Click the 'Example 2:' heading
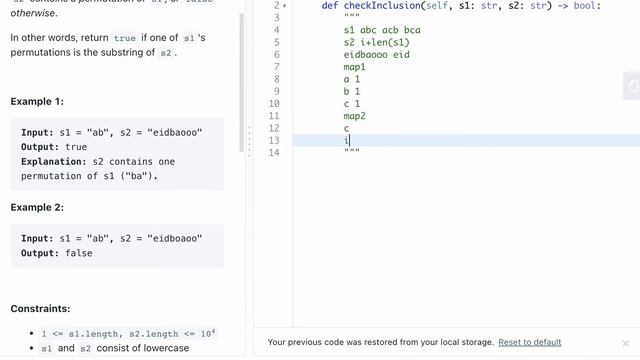Screen dimensions: 640x360 pyautogui.click(x=37, y=207)
